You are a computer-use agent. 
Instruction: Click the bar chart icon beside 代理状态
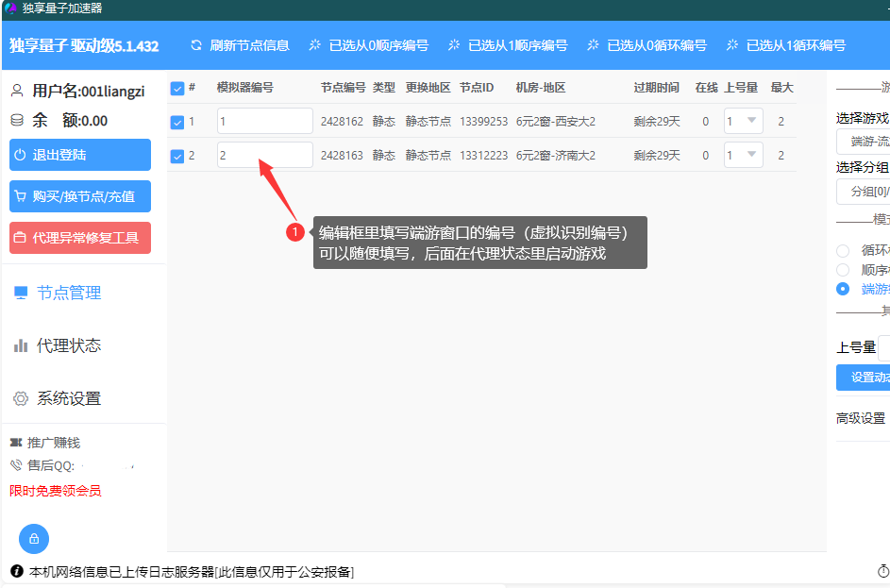[21, 345]
